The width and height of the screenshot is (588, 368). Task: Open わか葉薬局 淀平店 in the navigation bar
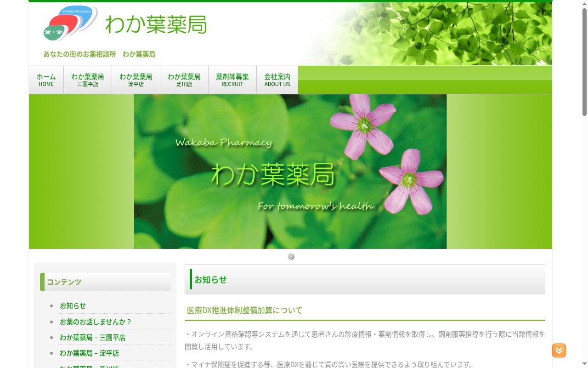136,80
